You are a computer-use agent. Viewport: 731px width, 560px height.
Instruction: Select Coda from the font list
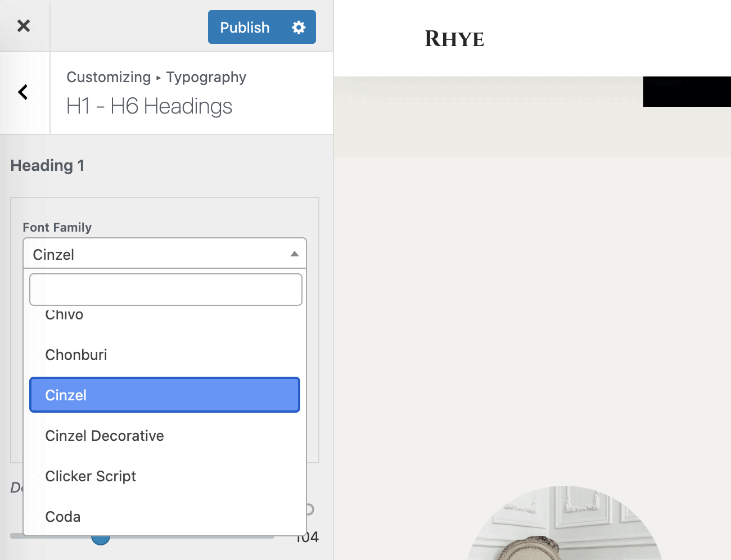(63, 517)
